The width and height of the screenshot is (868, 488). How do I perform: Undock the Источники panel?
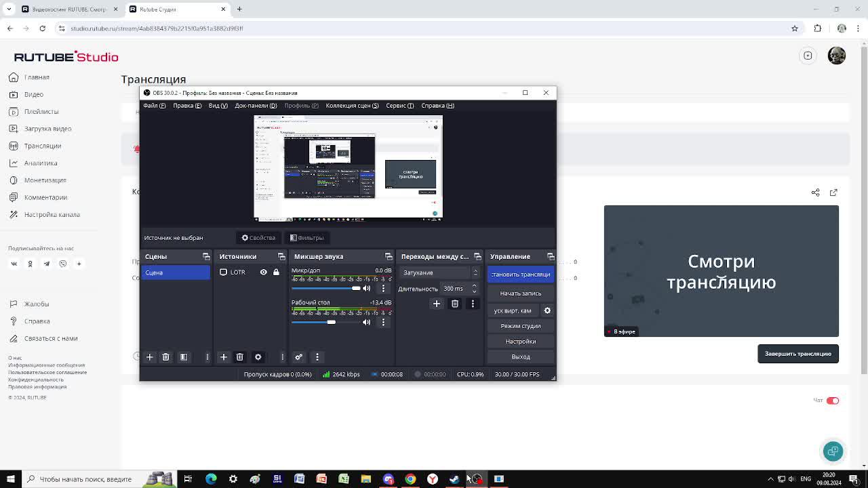pos(281,256)
